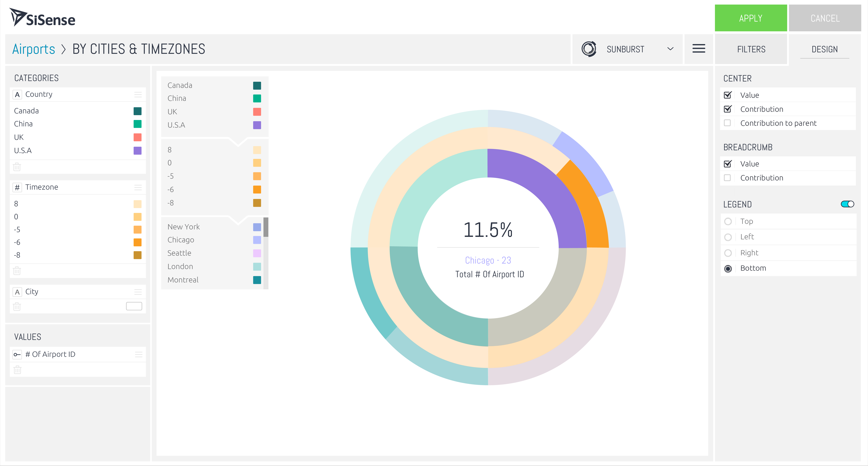The image size is (868, 466).
Task: Switch off the Legend toggle
Action: (x=847, y=204)
